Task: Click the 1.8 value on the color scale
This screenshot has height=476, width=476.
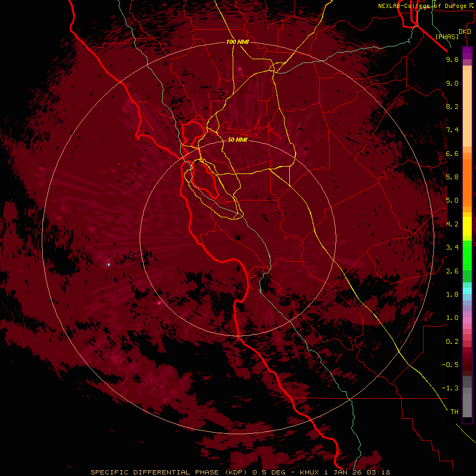Action: (x=452, y=295)
